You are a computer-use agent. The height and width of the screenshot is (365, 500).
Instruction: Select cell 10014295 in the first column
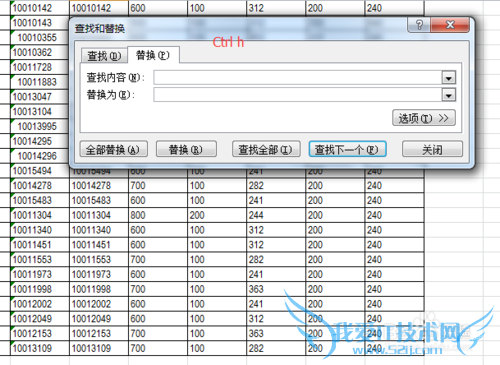[40, 141]
